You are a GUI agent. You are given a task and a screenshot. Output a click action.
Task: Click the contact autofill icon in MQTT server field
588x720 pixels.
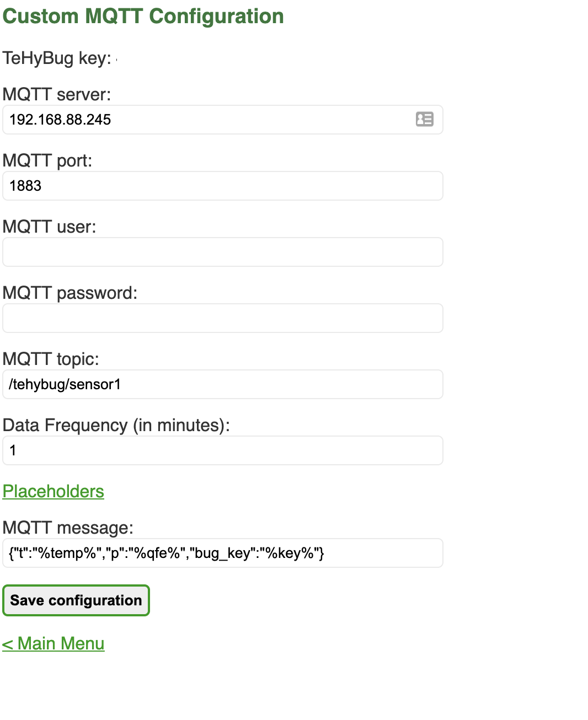pyautogui.click(x=424, y=119)
